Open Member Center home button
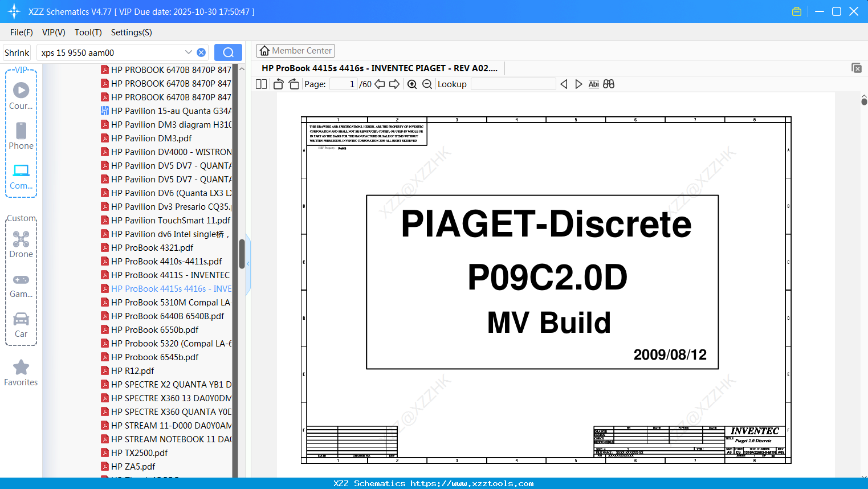 295,51
